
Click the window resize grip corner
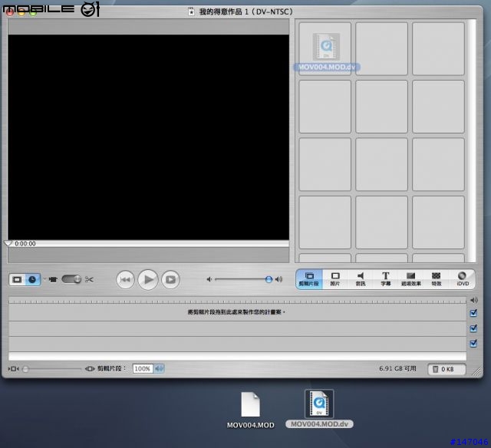point(476,371)
